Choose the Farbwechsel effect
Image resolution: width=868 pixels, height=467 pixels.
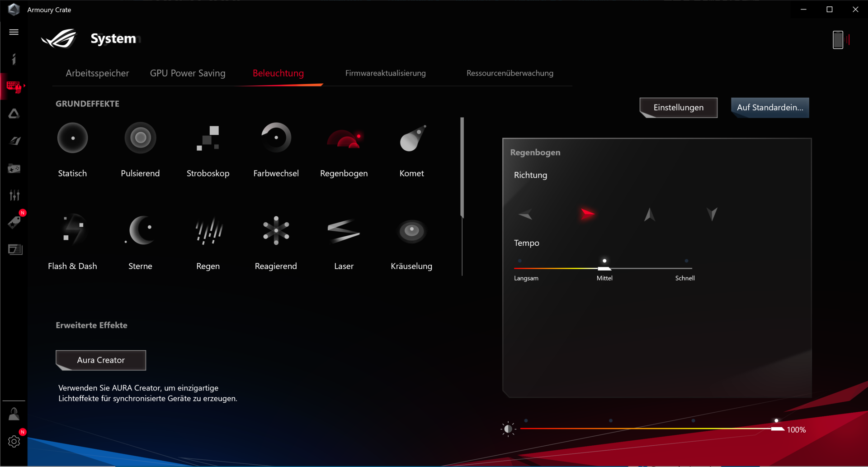coord(276,150)
